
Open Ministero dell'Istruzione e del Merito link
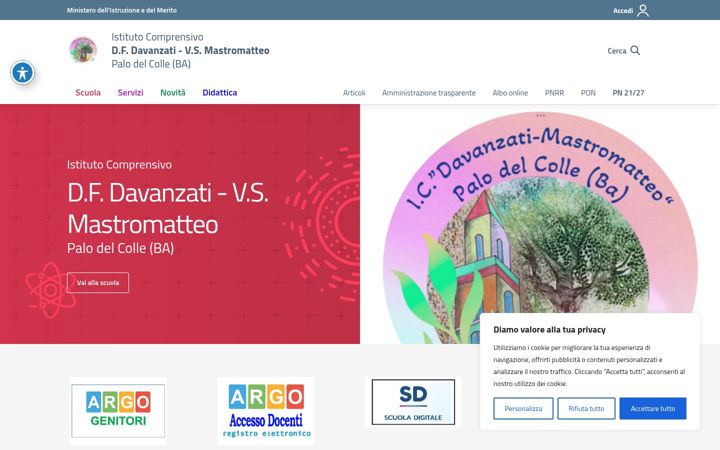point(122,10)
